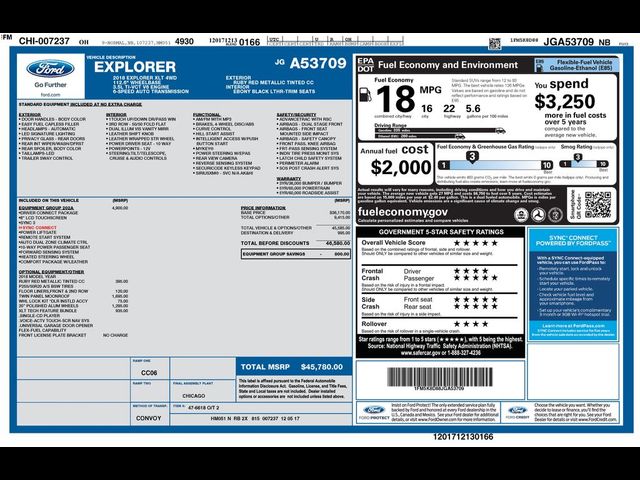This screenshot has height=480, width=640.
Task: Click the fuel pump icon beside 18 MPG
Action: point(365,95)
